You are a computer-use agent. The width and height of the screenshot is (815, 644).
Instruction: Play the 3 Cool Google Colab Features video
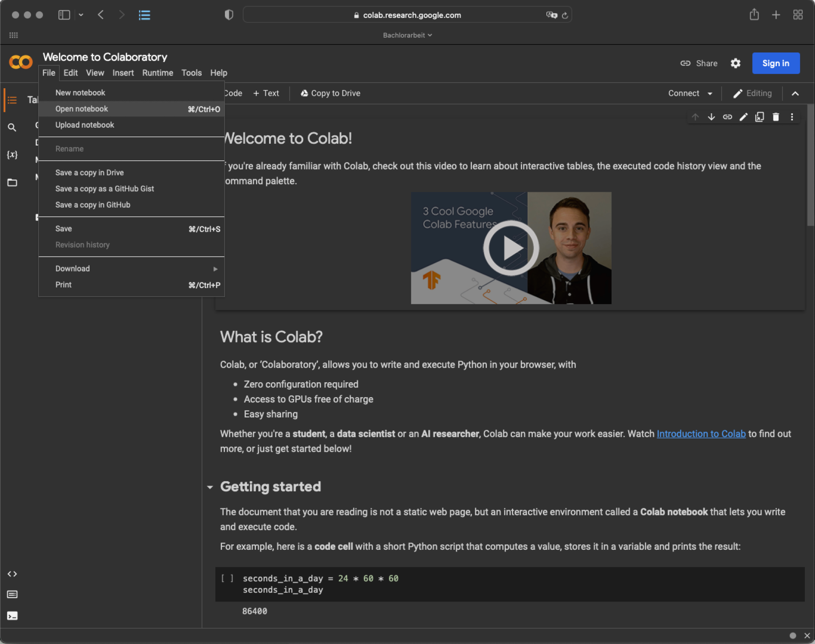click(511, 248)
